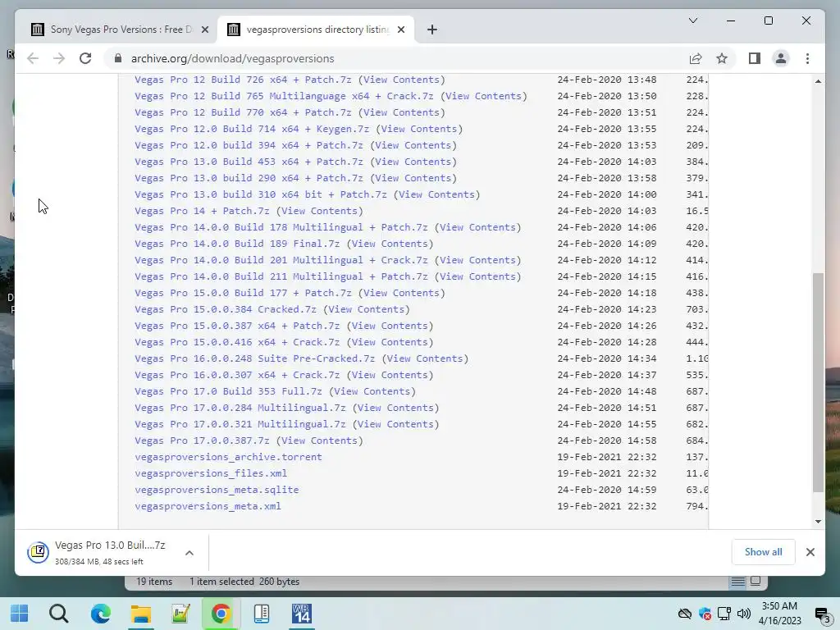The image size is (840, 630).
Task: Close the downloads bar
Action: click(x=810, y=552)
